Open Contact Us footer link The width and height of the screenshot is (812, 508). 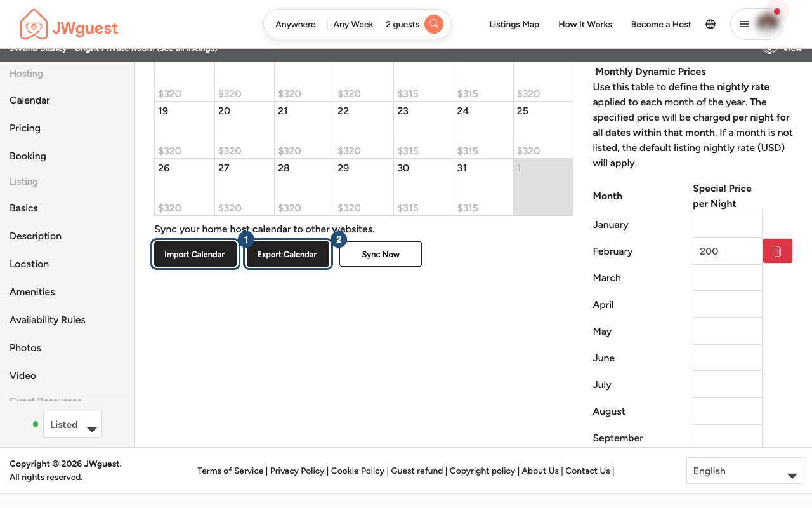(x=588, y=471)
